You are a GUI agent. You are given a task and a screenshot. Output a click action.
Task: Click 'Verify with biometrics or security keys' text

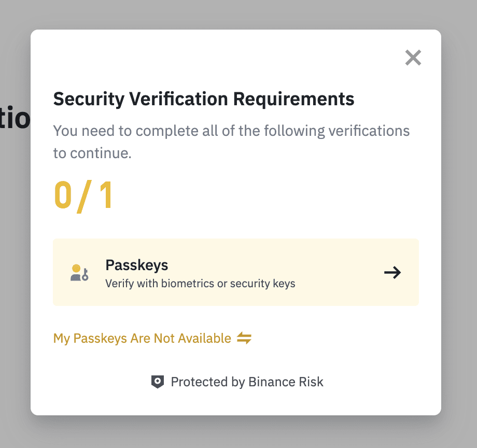200,284
